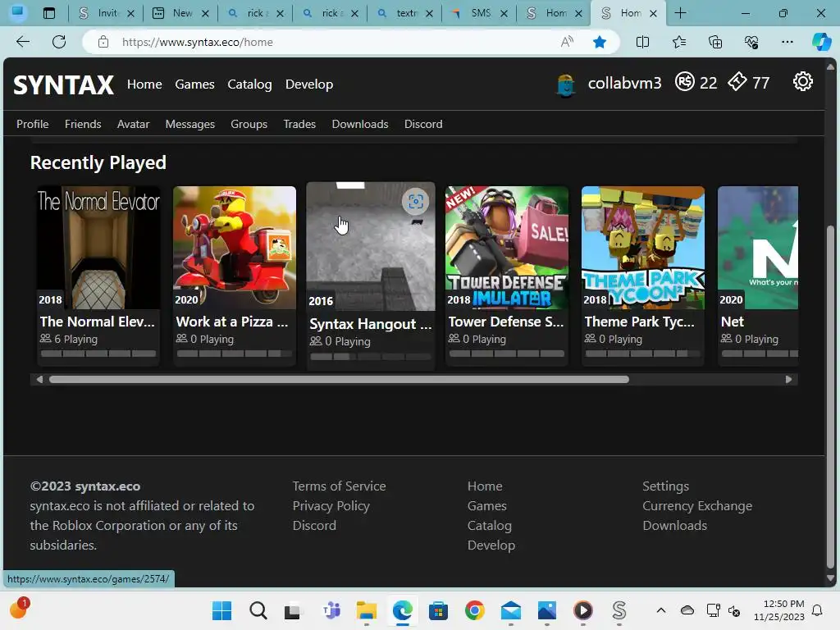Image resolution: width=840 pixels, height=630 pixels.
Task: Click the taskbar clock and date
Action: coord(779,610)
